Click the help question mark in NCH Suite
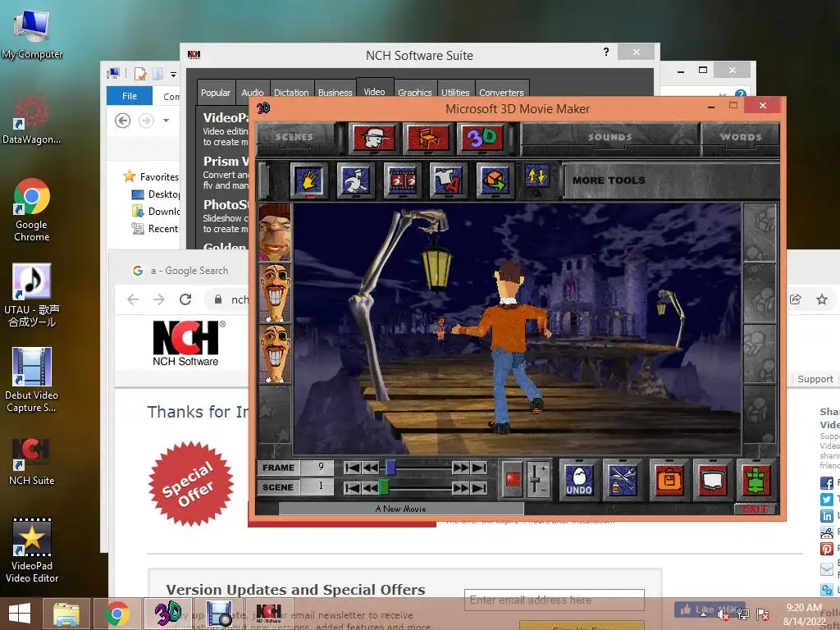Viewport: 840px width, 630px height. 606,52
